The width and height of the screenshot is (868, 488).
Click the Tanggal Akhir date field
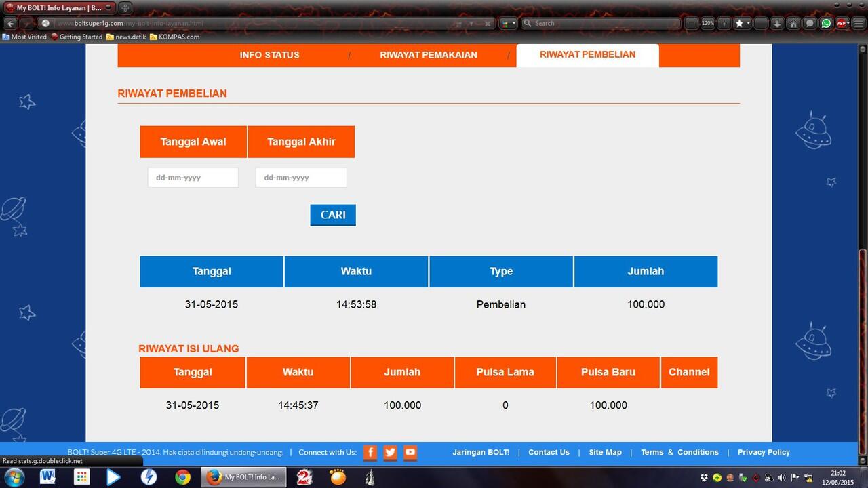pos(301,178)
